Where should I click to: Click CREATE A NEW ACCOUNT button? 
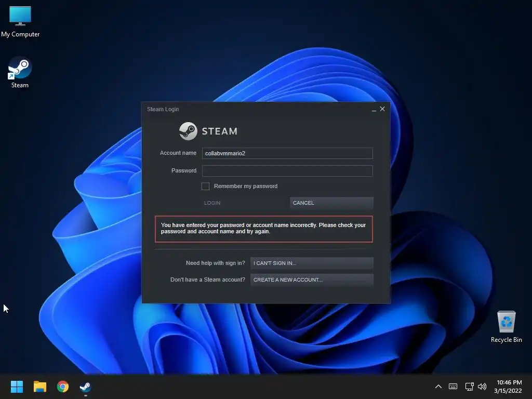312,280
